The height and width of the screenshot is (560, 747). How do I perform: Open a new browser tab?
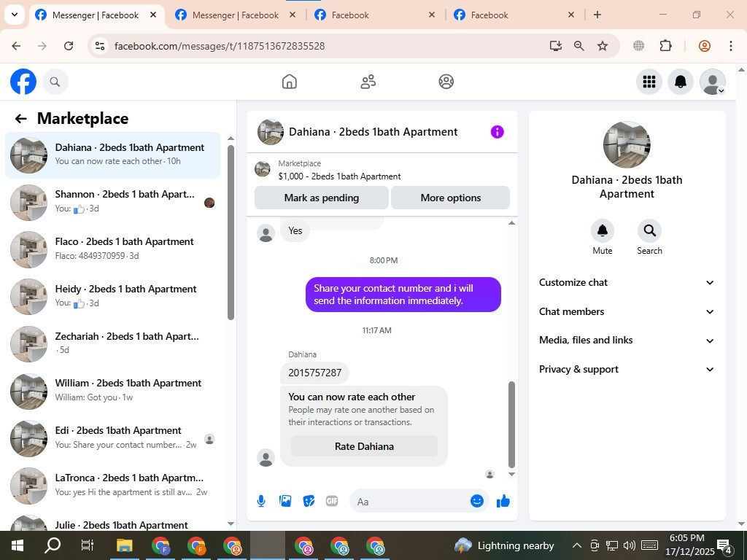[x=597, y=15]
